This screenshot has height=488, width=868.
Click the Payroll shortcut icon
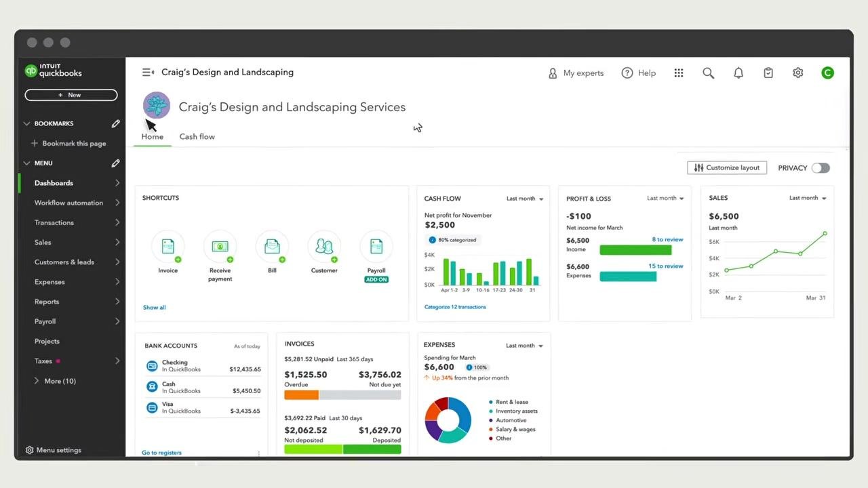tap(376, 247)
